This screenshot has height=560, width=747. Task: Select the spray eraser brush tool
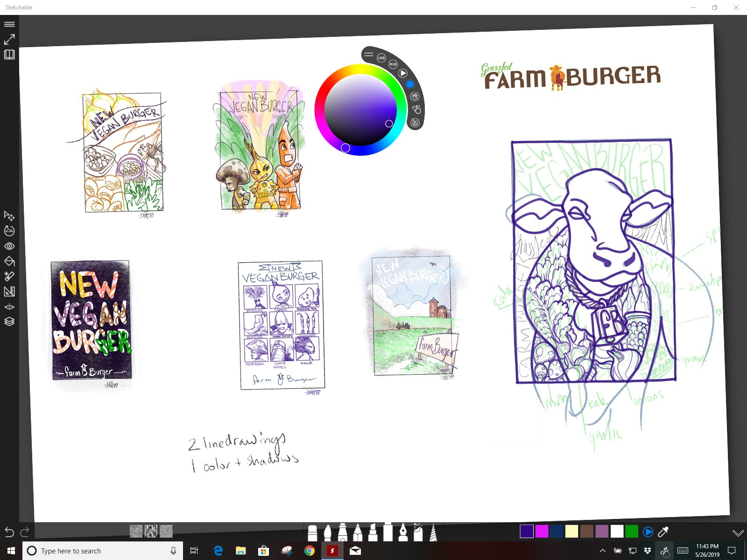pyautogui.click(x=418, y=532)
